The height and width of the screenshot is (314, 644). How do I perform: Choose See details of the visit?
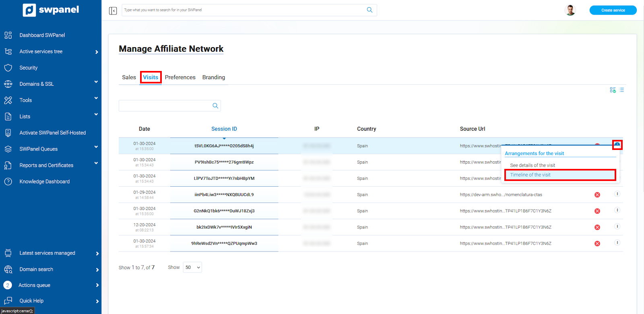tap(533, 165)
